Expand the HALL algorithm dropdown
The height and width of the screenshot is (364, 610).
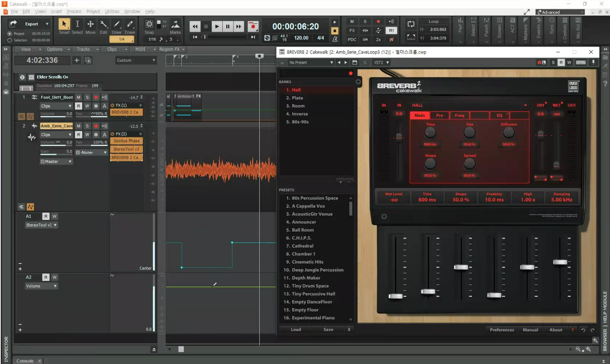(525, 105)
